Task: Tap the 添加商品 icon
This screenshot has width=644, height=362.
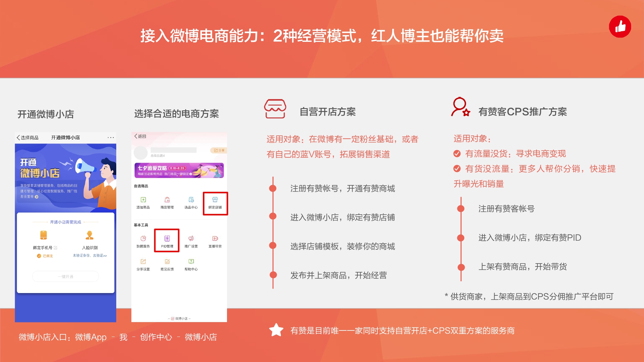Action: coord(143,200)
